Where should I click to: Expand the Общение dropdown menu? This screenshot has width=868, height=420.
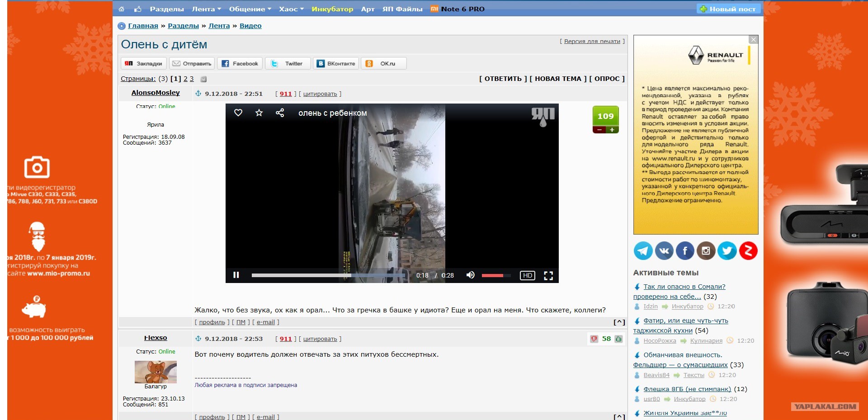click(250, 9)
